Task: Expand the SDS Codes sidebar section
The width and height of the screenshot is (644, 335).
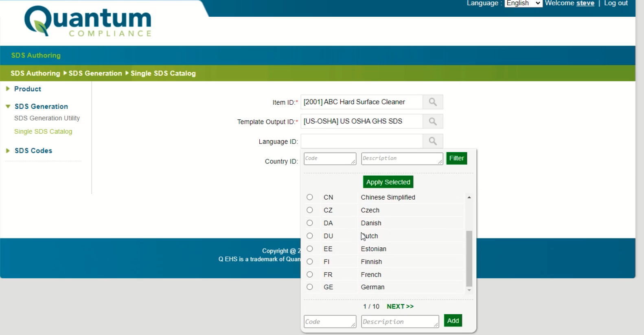Action: point(29,151)
